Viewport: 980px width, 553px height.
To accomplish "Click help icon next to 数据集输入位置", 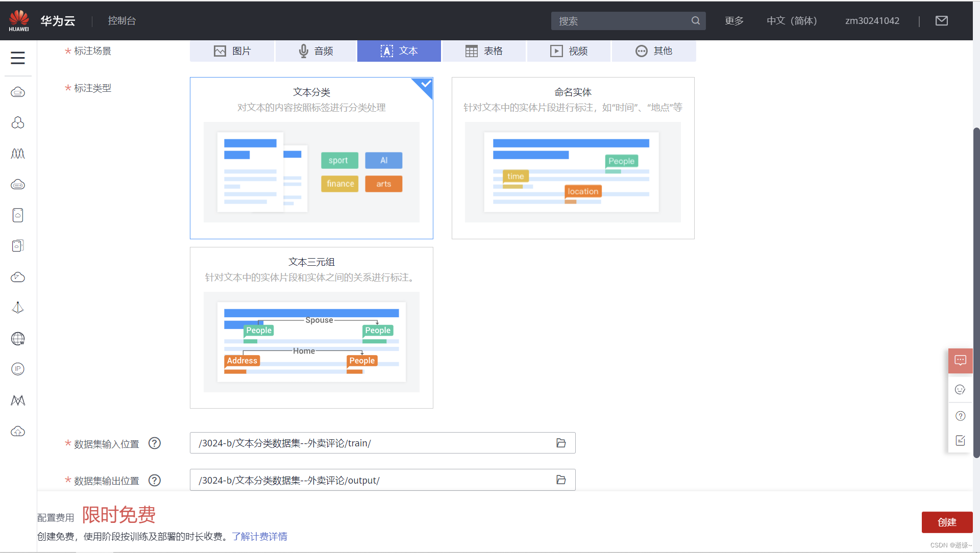I will [x=155, y=443].
